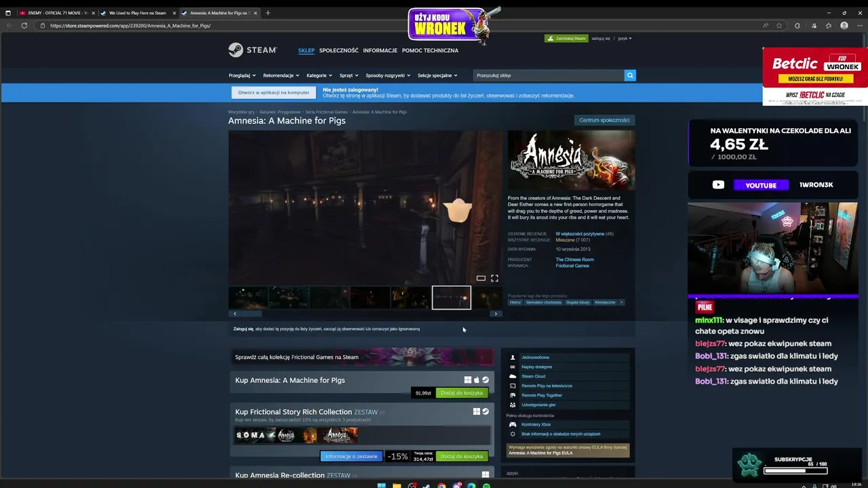Image resolution: width=868 pixels, height=488 pixels.
Task: Click the SOMA bundle thumbnail
Action: (x=255, y=435)
